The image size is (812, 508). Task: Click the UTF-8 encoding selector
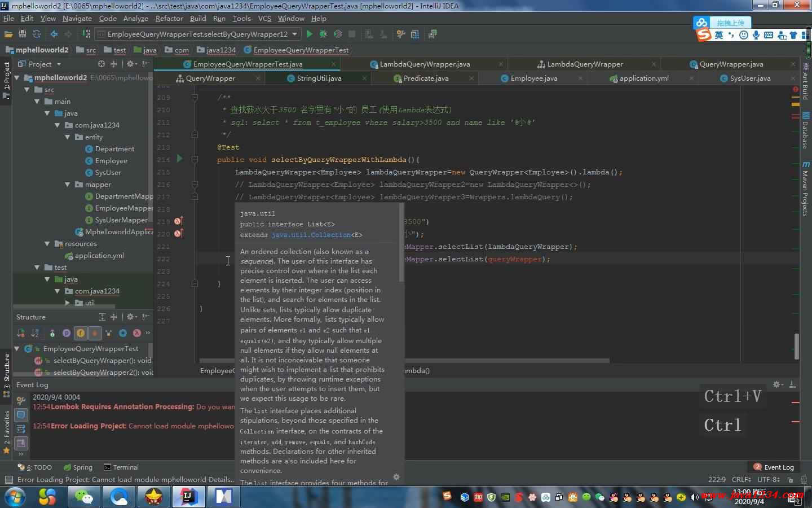tap(769, 479)
